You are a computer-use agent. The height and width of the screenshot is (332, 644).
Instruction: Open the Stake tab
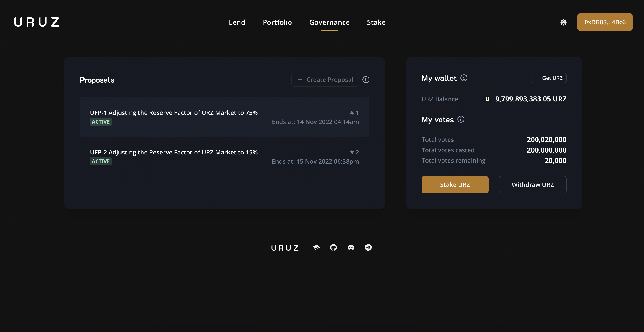coord(376,22)
